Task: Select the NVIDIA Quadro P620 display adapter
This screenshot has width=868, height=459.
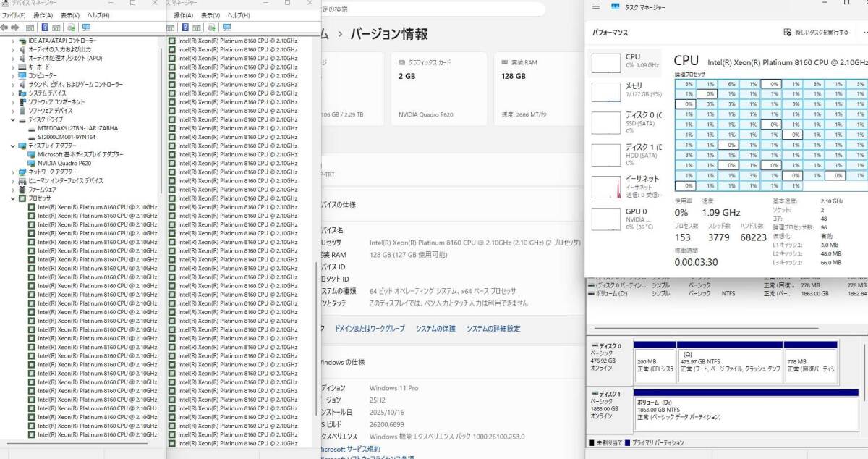Action: coord(64,163)
